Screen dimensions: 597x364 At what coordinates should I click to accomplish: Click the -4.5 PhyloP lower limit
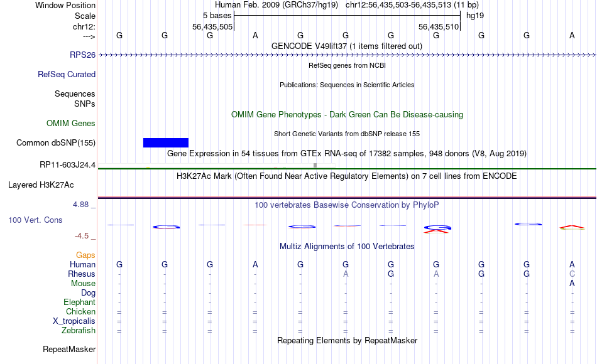pos(82,236)
